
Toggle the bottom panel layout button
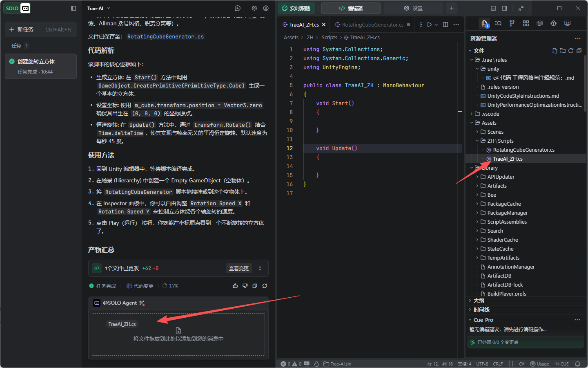[493, 8]
